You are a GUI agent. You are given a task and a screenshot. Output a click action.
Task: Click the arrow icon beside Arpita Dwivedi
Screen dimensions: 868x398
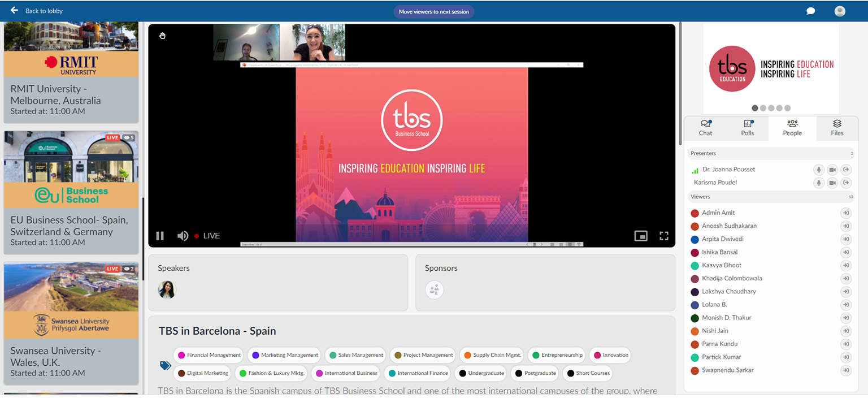[846, 239]
